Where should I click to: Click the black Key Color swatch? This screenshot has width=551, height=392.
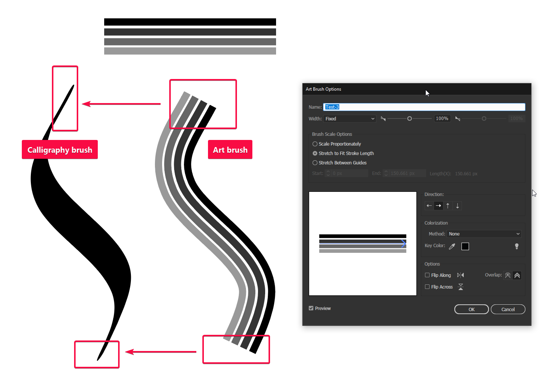465,246
